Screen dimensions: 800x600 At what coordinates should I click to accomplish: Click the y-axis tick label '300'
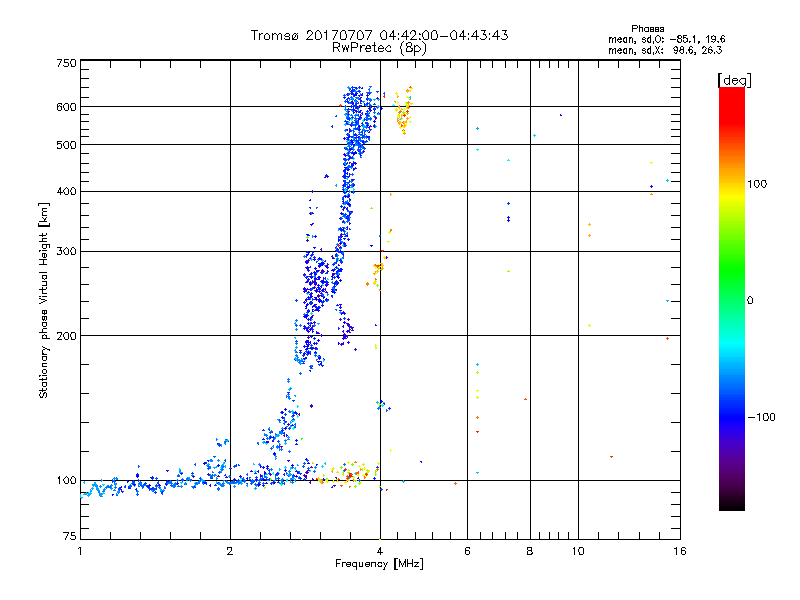[66, 251]
